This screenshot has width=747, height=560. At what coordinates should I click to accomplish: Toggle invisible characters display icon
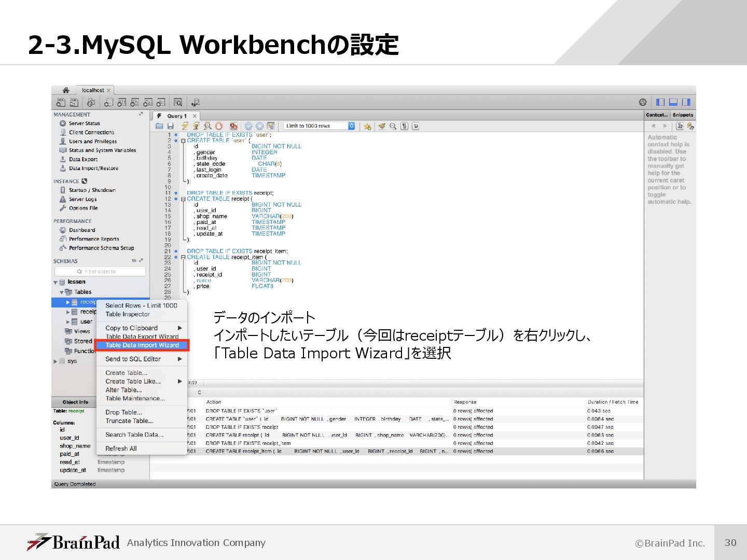(x=404, y=126)
